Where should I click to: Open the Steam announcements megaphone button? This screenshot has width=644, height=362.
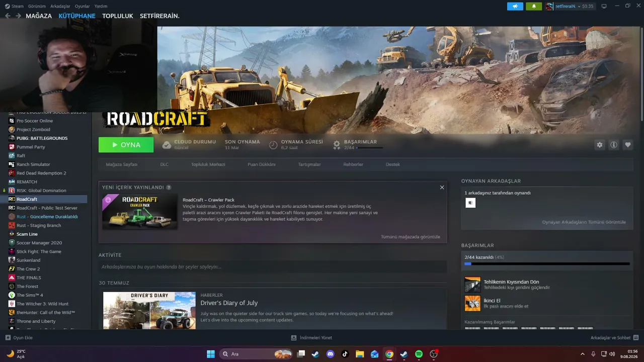[x=515, y=6]
